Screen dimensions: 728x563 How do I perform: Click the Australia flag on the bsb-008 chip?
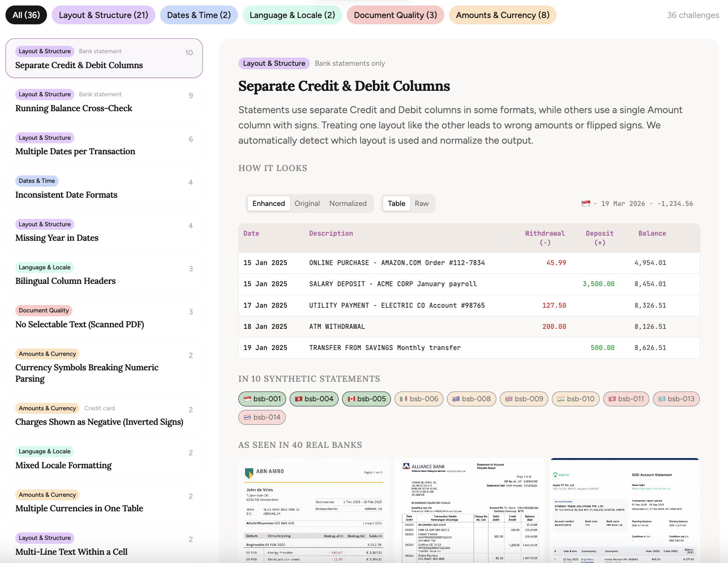[457, 399]
